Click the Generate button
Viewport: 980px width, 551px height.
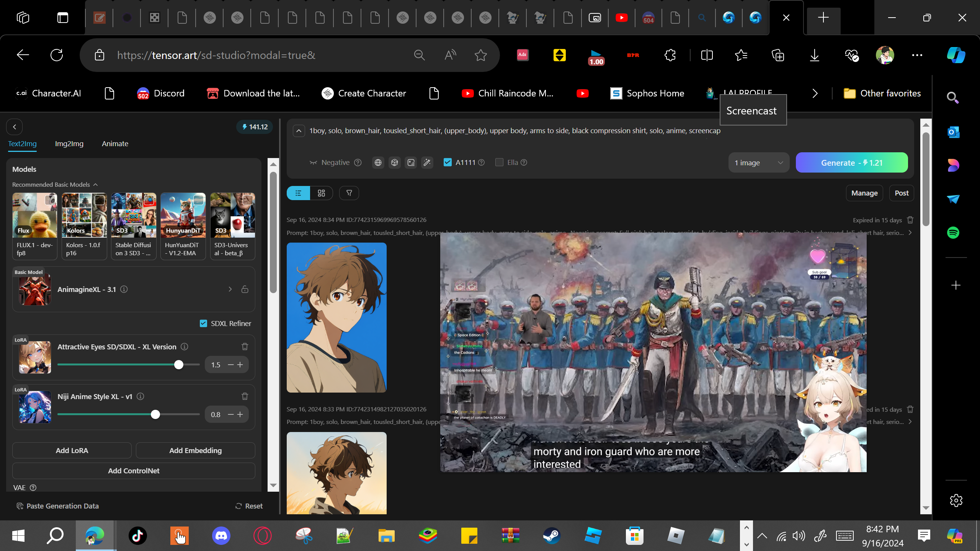(x=852, y=163)
